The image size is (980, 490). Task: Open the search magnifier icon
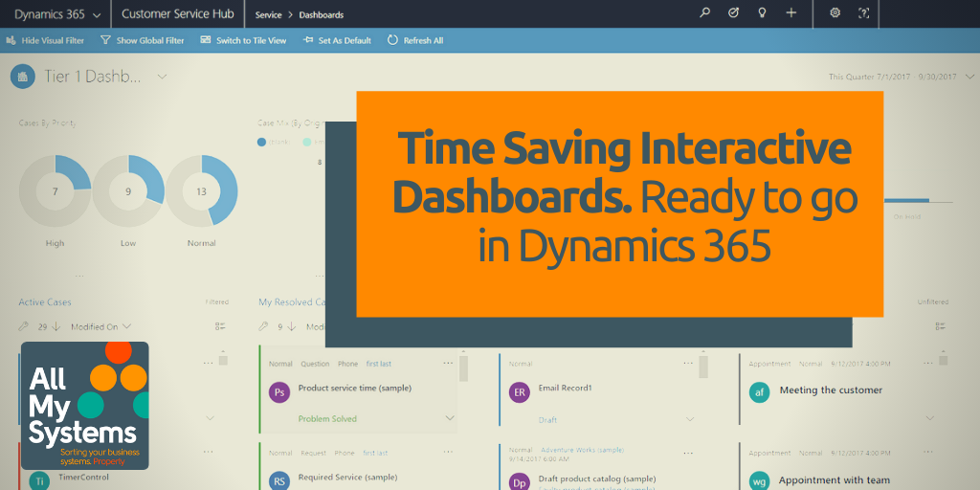(x=705, y=13)
